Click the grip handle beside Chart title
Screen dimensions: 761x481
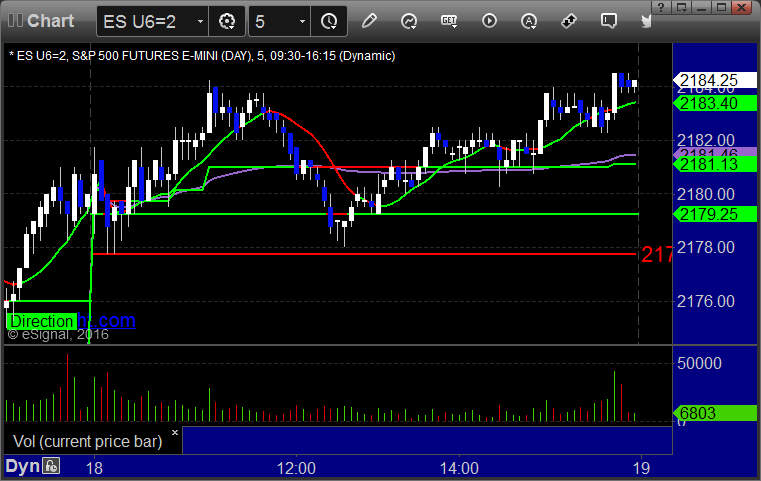click(15, 21)
